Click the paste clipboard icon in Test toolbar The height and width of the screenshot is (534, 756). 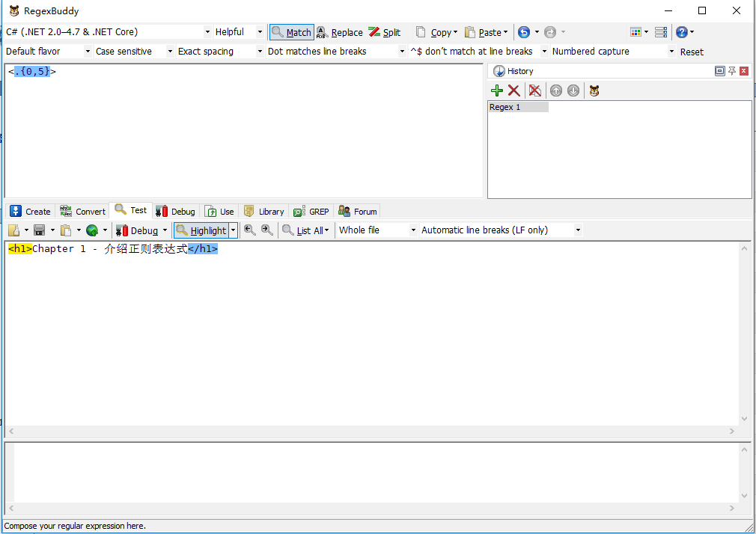pyautogui.click(x=66, y=230)
